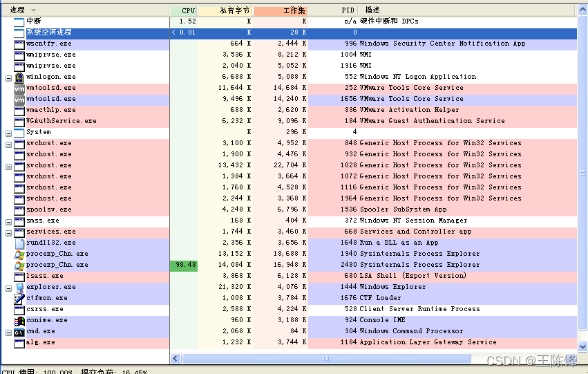
Task: Click procexp_Chn.exe icon for PID 2480
Action: (x=19, y=265)
